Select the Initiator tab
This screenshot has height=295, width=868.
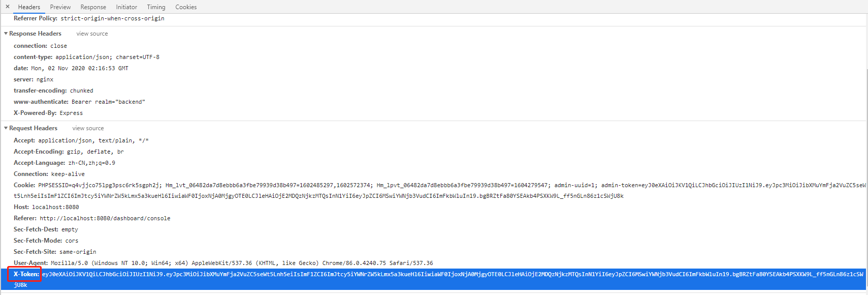point(126,7)
